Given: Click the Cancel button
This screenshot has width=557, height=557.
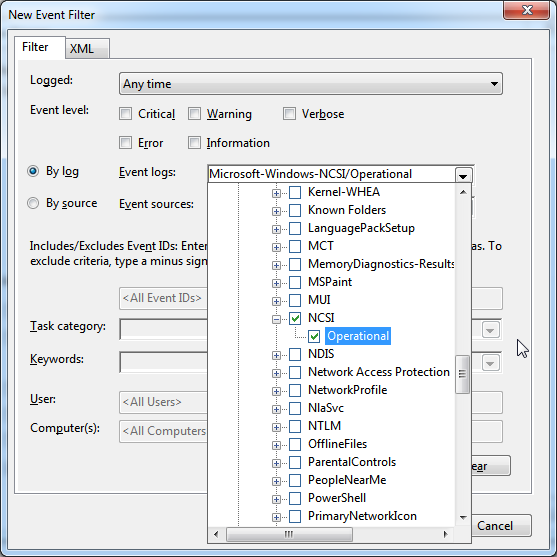Looking at the screenshot, I should (501, 526).
